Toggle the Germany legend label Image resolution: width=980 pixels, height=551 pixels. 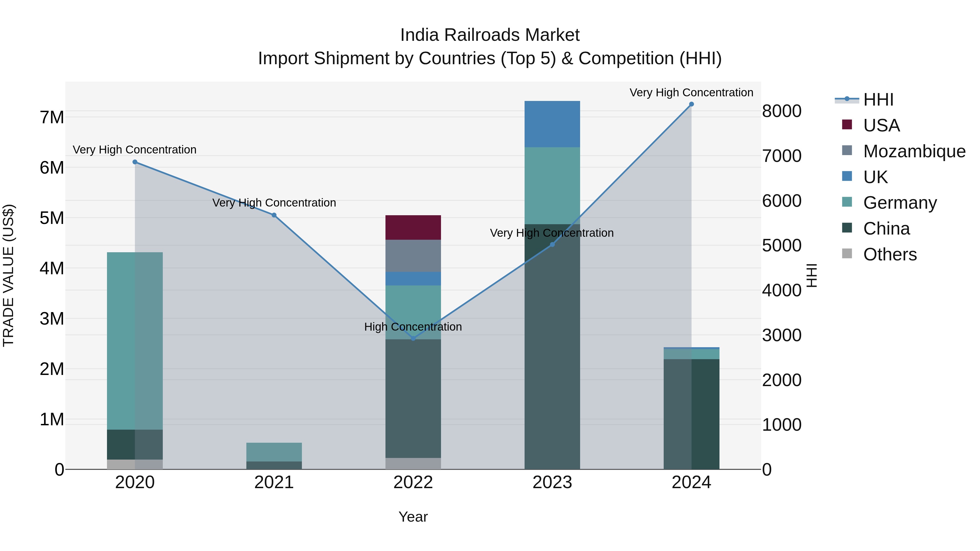tap(900, 203)
